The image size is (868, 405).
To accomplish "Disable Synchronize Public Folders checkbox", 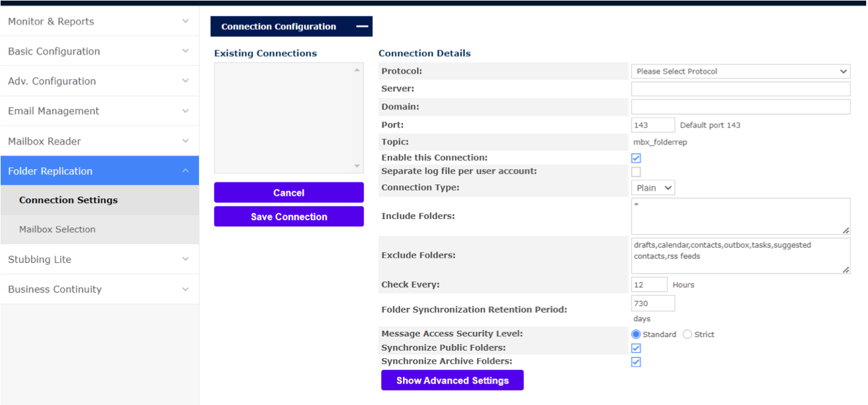I will tap(636, 348).
